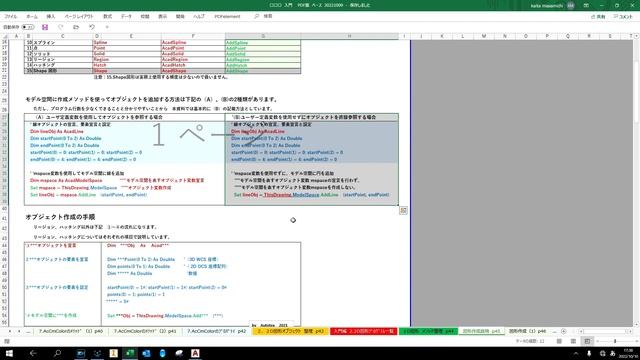Switch to Page Break Preview in status bar

pos(587,341)
